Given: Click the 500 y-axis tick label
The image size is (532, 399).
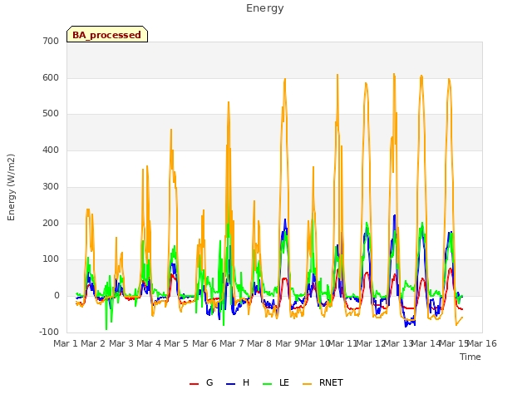Looking at the screenshot, I should pyautogui.click(x=51, y=114).
